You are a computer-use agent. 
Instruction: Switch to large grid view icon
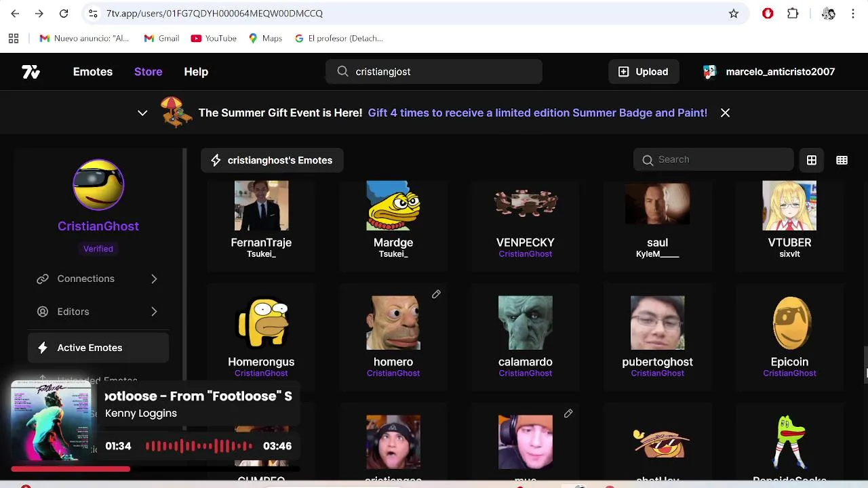[x=812, y=161]
